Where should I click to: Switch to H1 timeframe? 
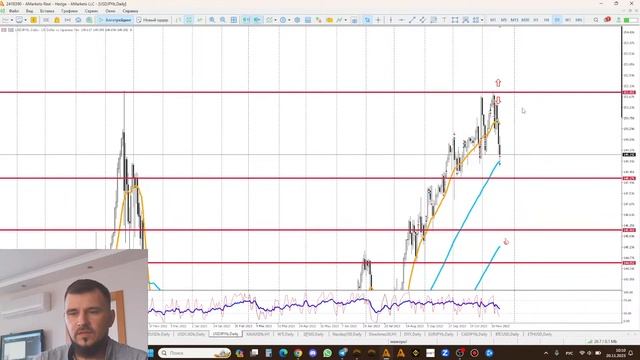(536, 20)
